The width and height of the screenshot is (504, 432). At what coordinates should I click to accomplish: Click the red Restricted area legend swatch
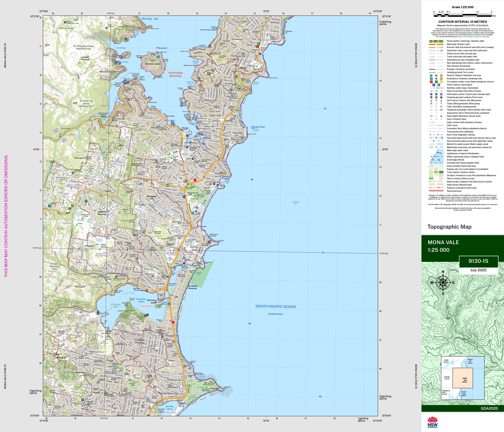click(x=436, y=191)
